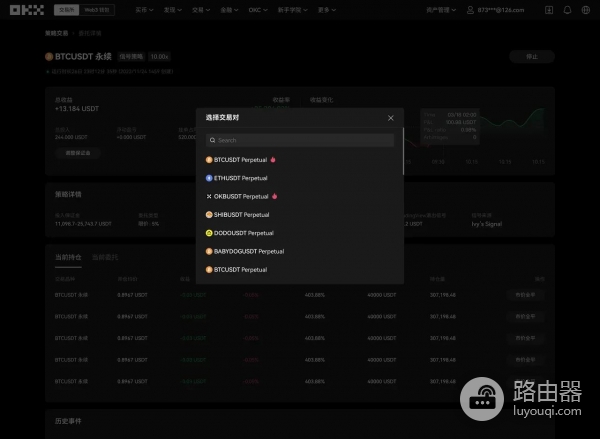The height and width of the screenshot is (439, 600).
Task: Click the OKX logo
Action: [27, 10]
